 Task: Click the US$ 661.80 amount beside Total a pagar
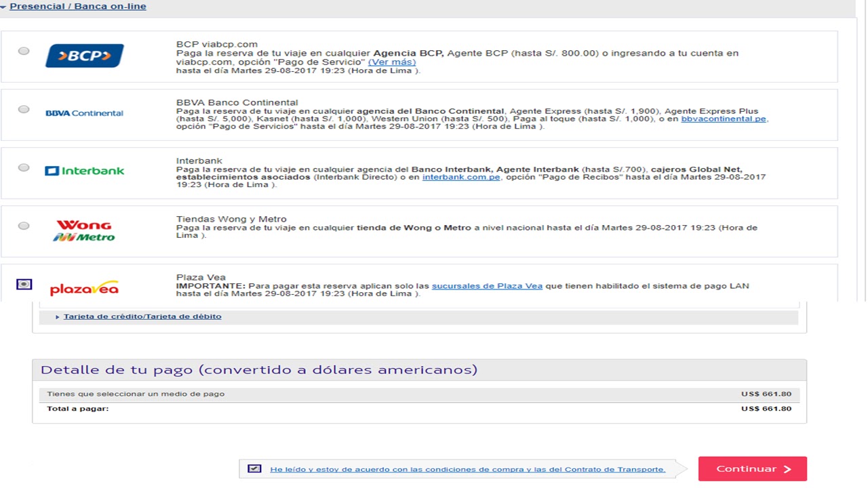click(766, 409)
